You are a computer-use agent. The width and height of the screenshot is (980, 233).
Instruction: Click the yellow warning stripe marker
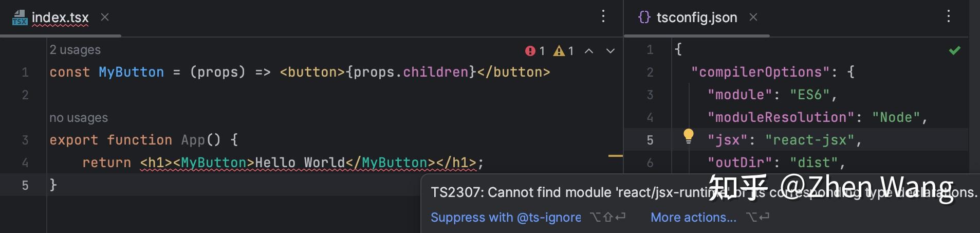tap(616, 155)
